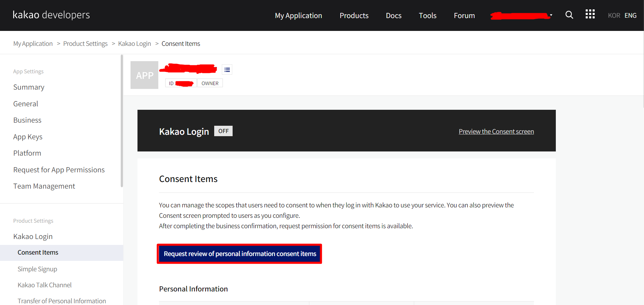
Task: Open Preview the Consent screen link
Action: (x=496, y=132)
